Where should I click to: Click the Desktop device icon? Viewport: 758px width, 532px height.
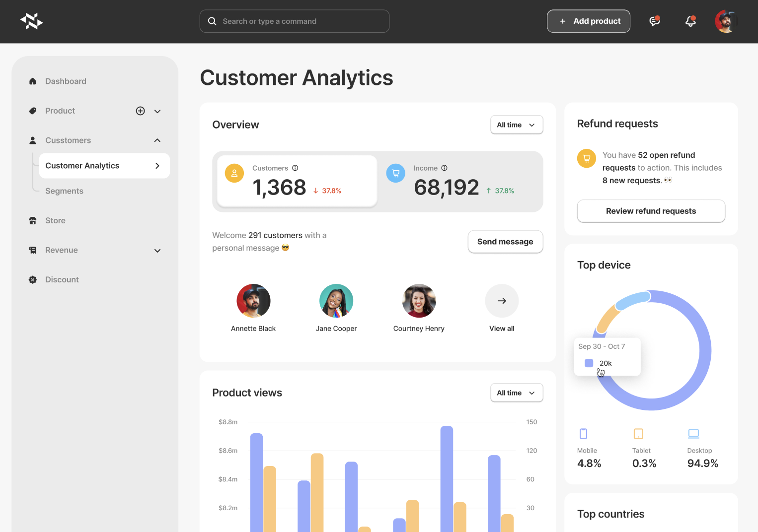tap(693, 434)
